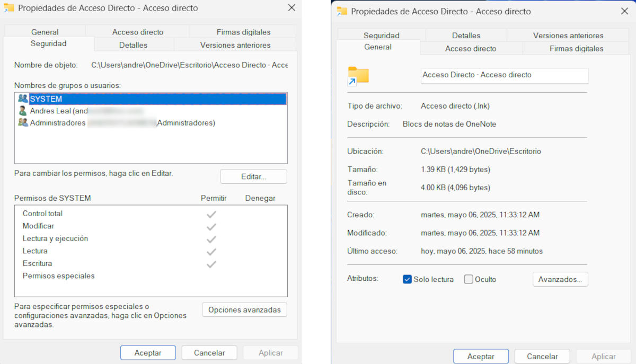Click the Andres Leal user icon

click(23, 111)
